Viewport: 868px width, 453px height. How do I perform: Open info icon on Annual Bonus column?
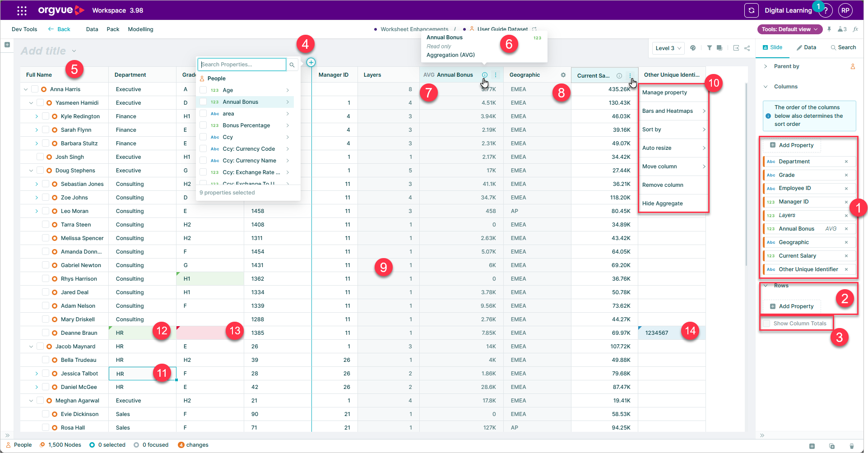point(485,75)
